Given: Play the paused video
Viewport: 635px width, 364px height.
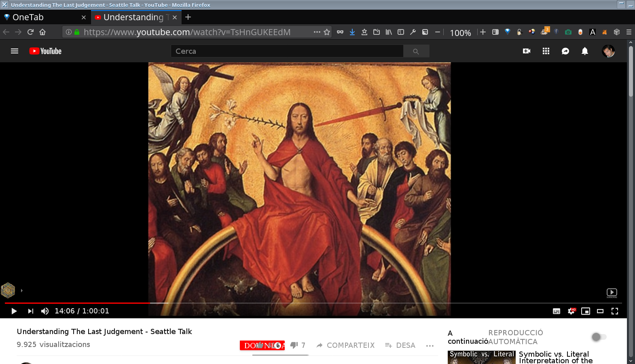Looking at the screenshot, I should [14, 311].
